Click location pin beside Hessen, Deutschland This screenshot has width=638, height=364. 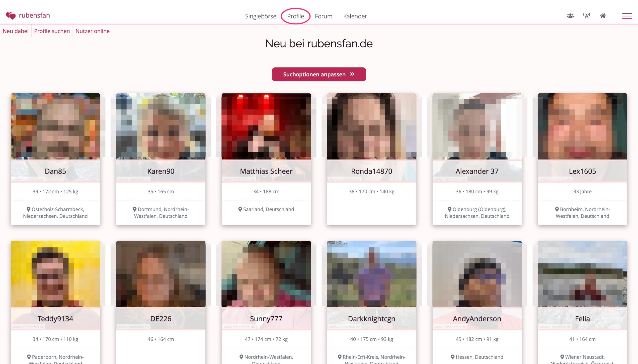coord(453,357)
